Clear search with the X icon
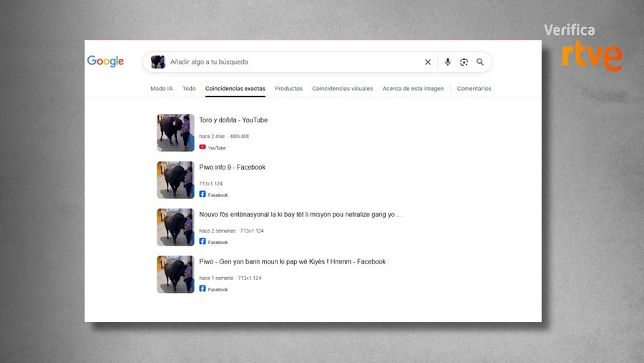644x363 pixels. coord(428,62)
